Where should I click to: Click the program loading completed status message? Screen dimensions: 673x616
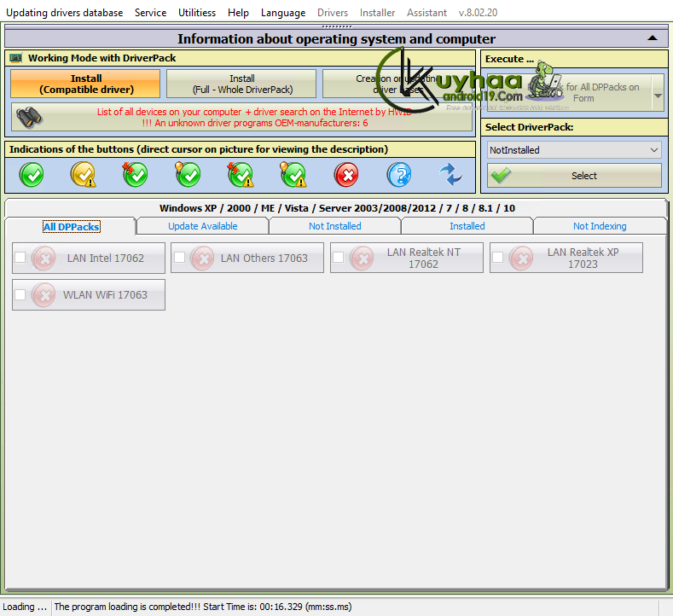click(x=203, y=607)
